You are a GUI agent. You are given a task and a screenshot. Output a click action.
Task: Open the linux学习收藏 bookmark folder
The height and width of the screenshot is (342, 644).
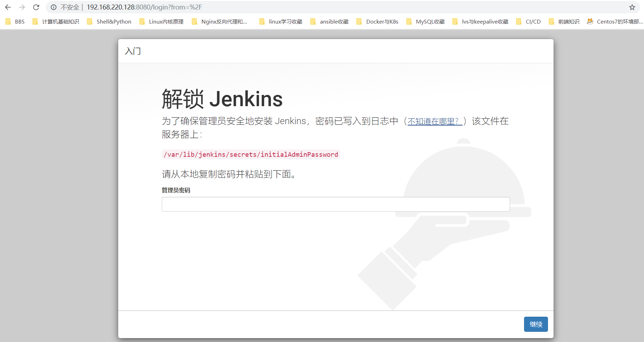(x=281, y=21)
